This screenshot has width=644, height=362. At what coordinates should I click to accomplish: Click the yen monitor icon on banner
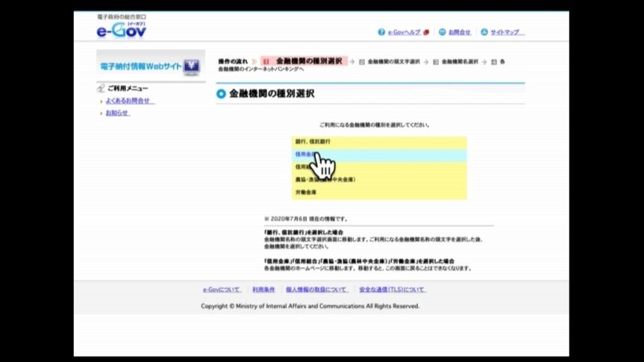[193, 66]
